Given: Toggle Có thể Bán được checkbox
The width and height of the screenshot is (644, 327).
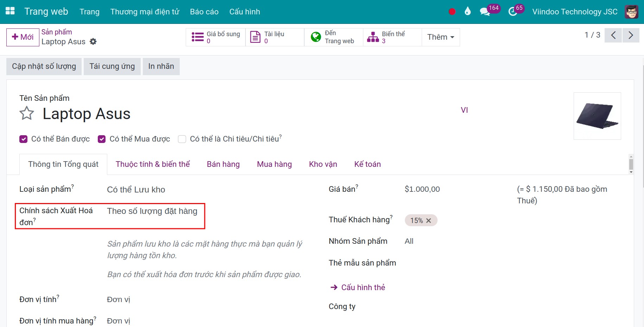Looking at the screenshot, I should (x=23, y=139).
